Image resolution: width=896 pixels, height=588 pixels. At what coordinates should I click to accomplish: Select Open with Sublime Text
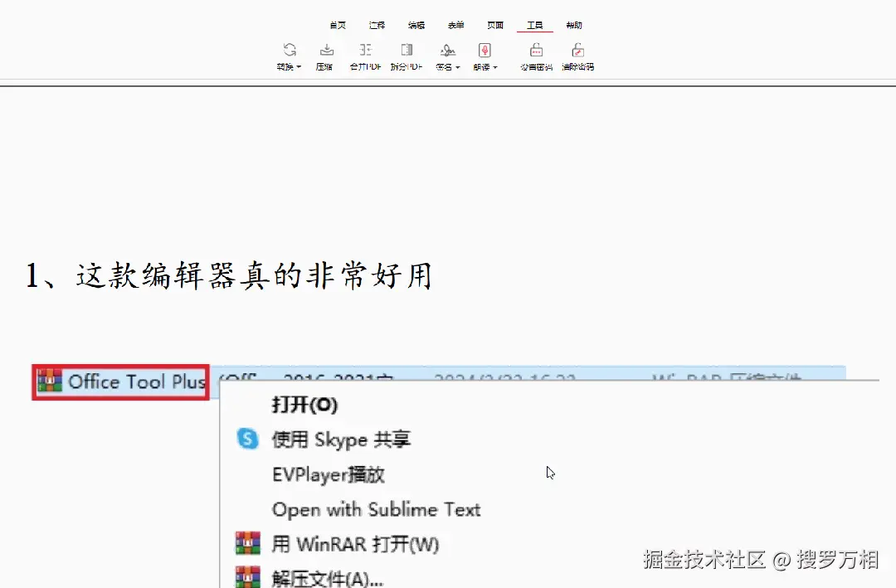coord(376,510)
